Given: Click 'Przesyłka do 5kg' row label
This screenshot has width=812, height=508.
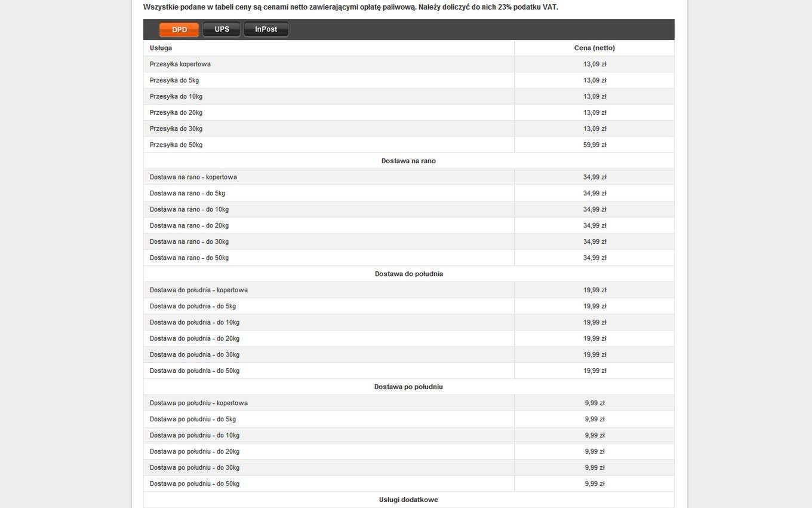Looking at the screenshot, I should point(174,80).
